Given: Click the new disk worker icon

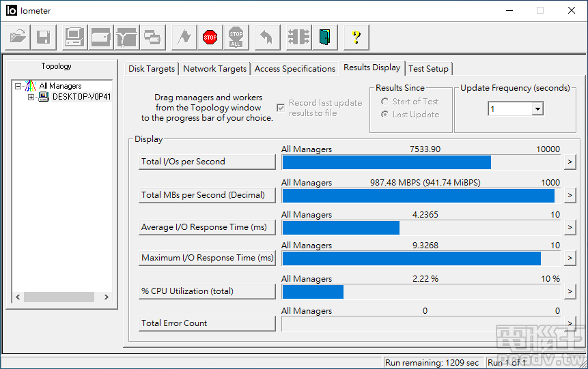Looking at the screenshot, I should 100,37.
